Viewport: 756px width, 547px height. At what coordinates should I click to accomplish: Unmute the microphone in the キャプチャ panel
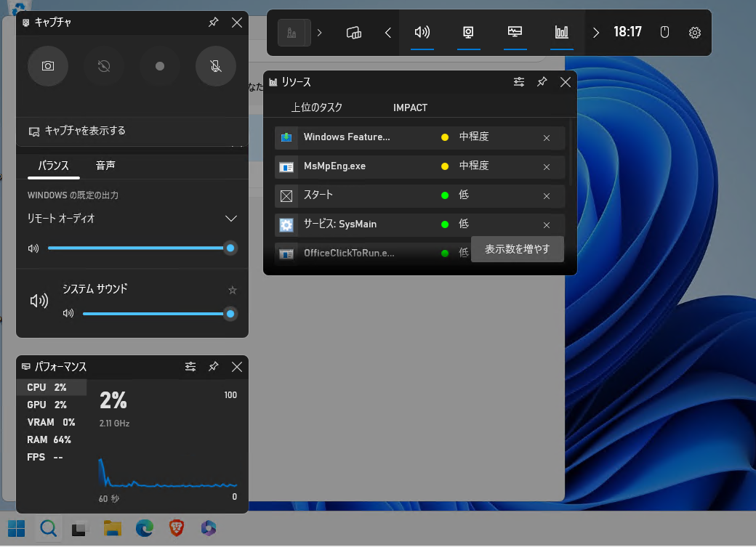click(216, 66)
